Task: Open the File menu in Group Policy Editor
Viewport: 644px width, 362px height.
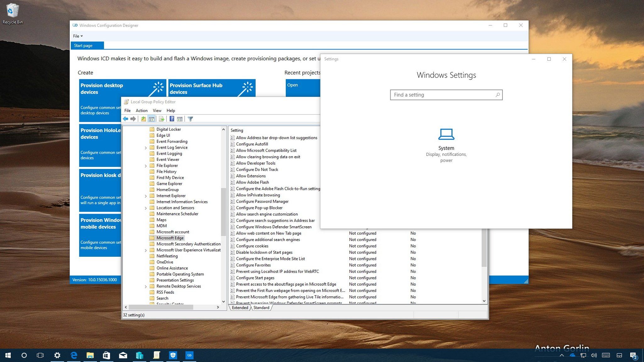Action: tap(127, 111)
